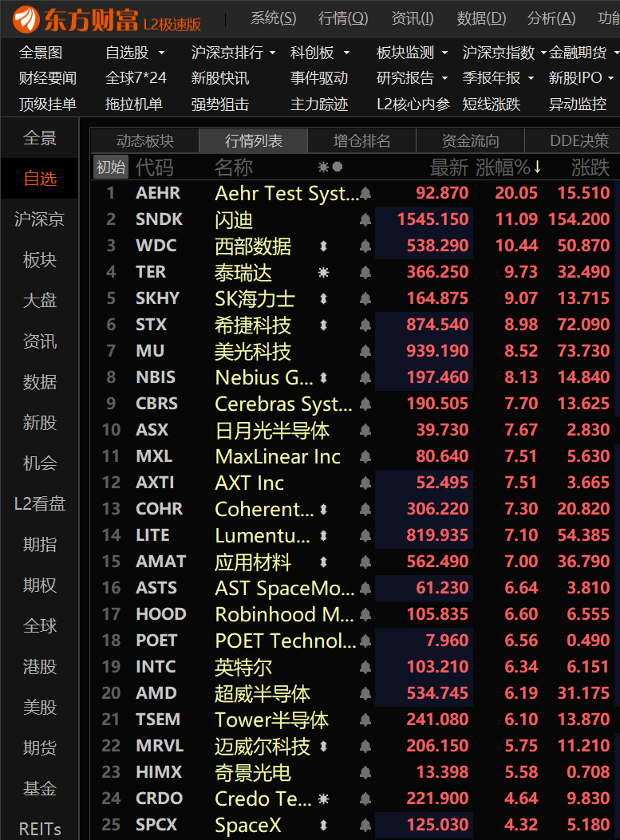
Task: Expand the 科创板 dropdown arrow
Action: click(346, 53)
